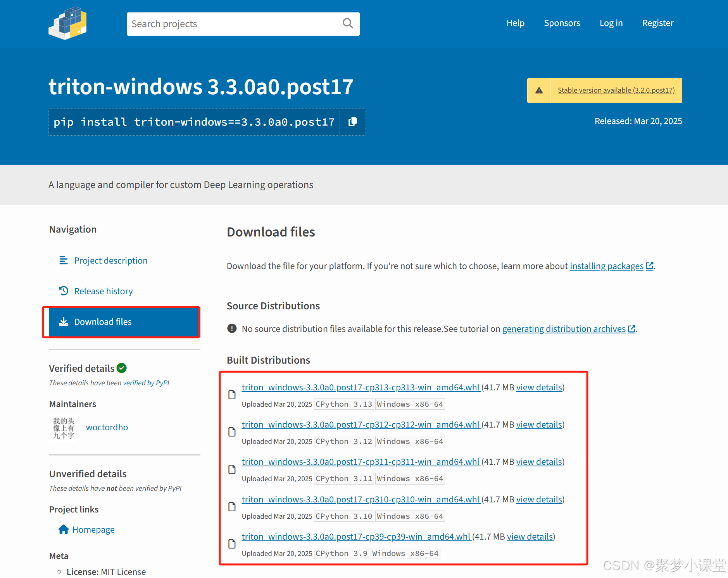
Task: Click the file icon for cp311 wheel
Action: pyautogui.click(x=232, y=469)
